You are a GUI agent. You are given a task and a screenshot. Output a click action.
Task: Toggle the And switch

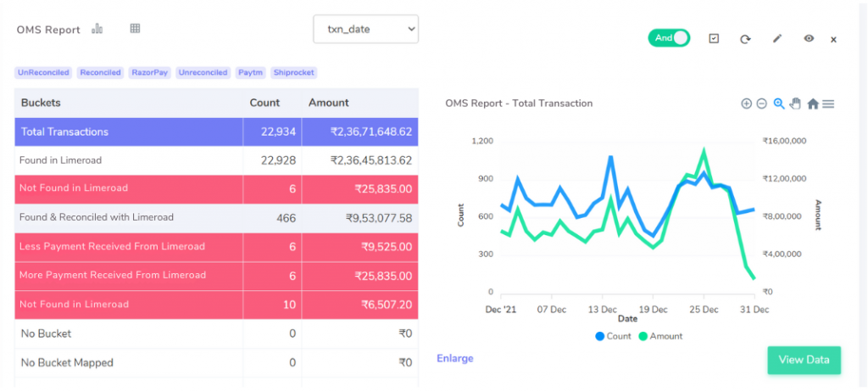[x=669, y=38]
